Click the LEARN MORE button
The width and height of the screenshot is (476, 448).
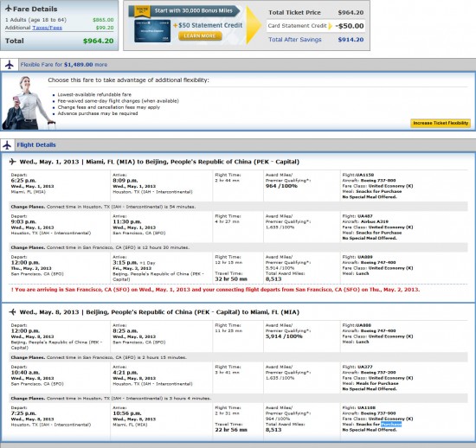[200, 35]
